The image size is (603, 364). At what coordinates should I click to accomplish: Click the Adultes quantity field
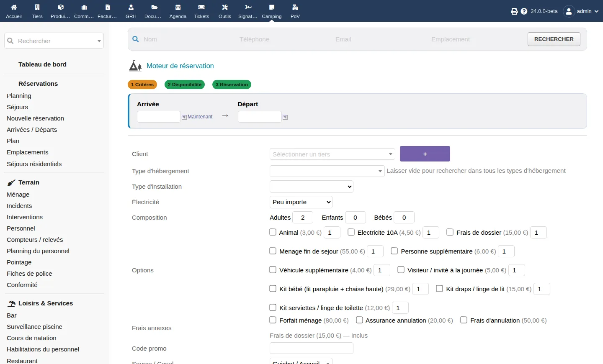click(x=303, y=218)
